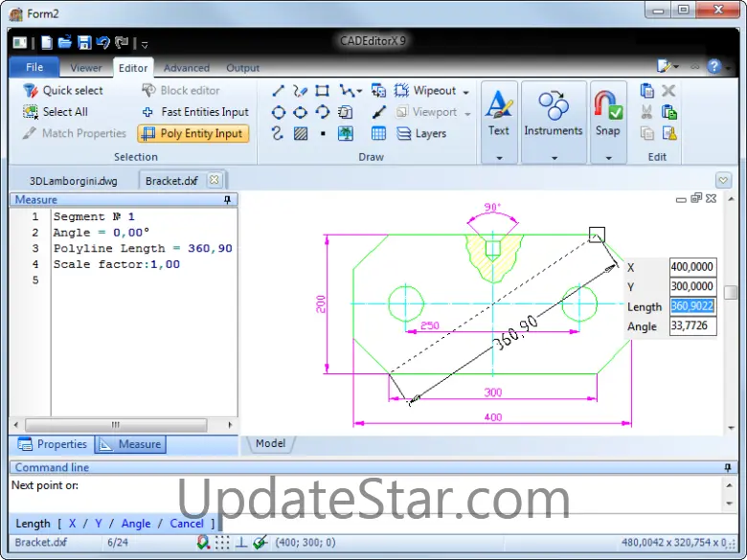747x560 pixels.
Task: Click the Cancel option in command line
Action: pos(187,524)
